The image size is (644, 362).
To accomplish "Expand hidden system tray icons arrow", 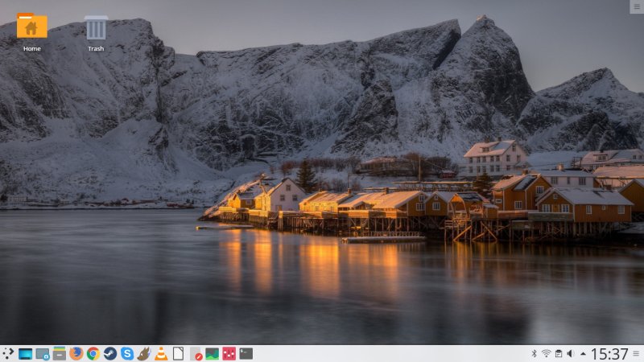I will coord(583,353).
